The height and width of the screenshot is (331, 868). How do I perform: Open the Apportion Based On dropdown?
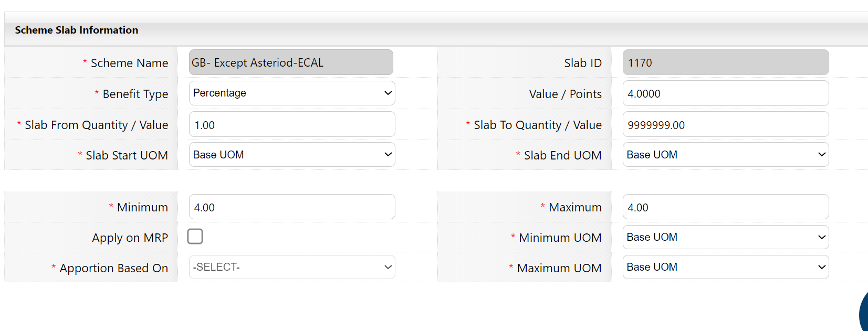click(292, 267)
